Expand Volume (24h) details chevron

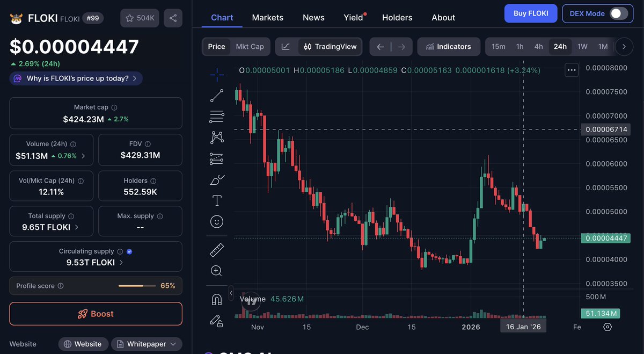(83, 156)
